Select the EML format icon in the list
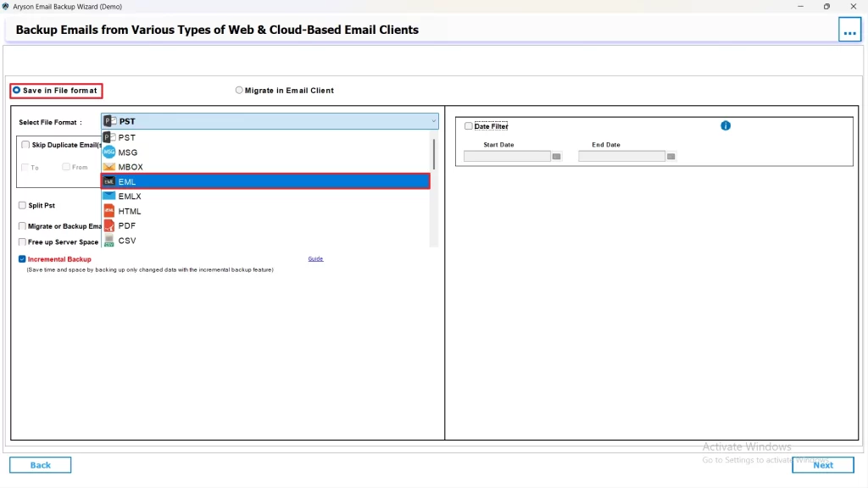Screen dimensions: 868x488 click(109, 181)
